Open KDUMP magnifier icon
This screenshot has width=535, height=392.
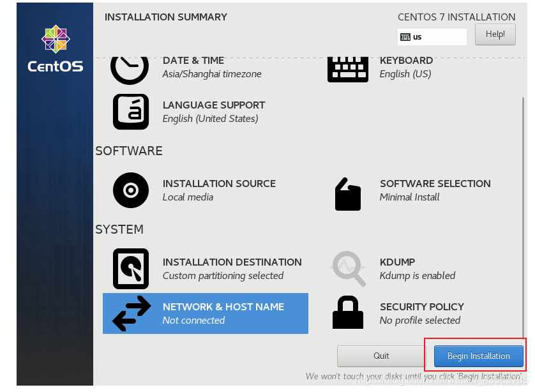coord(348,269)
